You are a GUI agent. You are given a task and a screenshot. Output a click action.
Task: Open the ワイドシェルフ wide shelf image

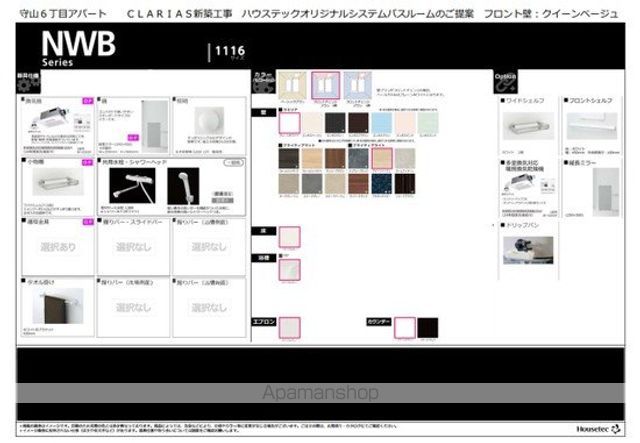coord(528,126)
